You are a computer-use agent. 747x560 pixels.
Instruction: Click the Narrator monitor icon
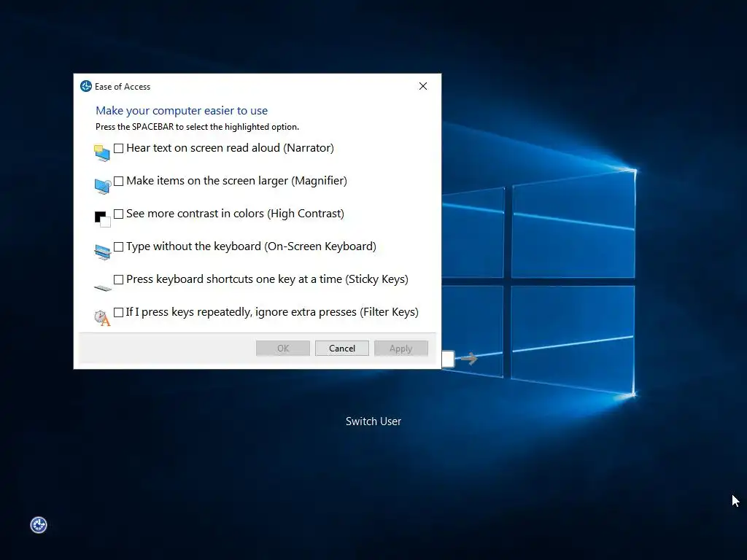(102, 153)
